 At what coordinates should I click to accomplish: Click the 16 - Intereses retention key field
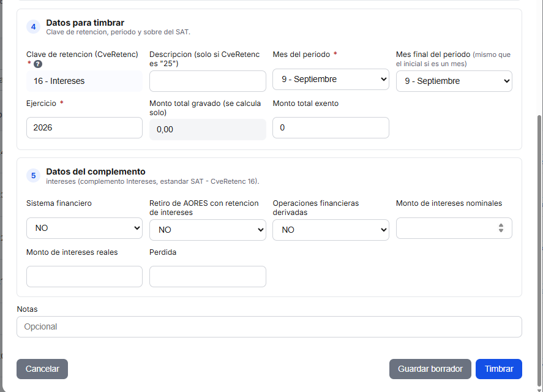point(84,81)
